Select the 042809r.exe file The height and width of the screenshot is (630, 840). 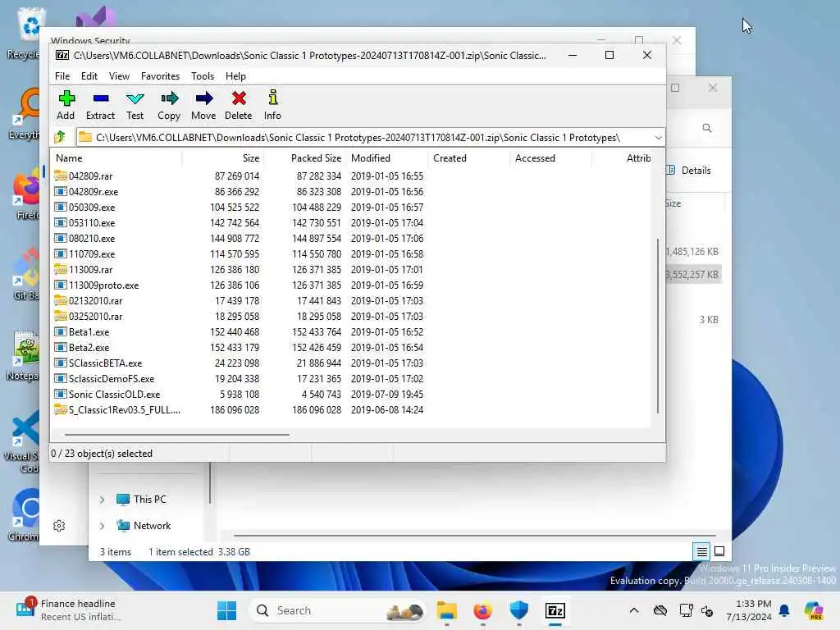(x=93, y=192)
